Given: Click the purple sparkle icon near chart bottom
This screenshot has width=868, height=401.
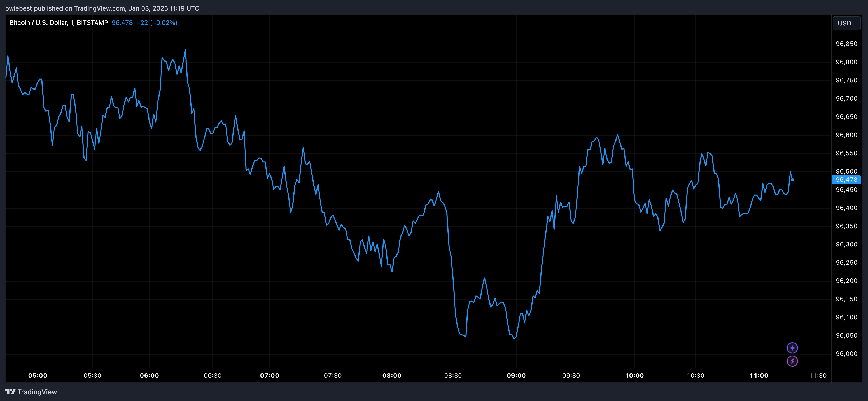Looking at the screenshot, I should tap(792, 347).
